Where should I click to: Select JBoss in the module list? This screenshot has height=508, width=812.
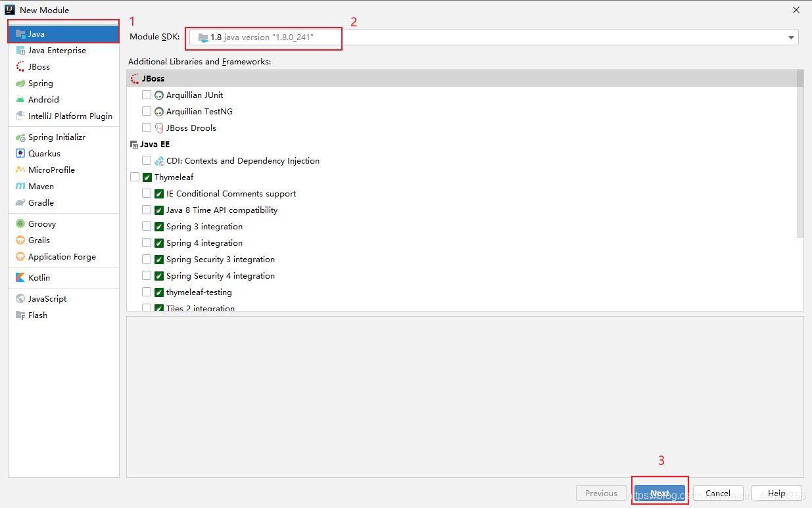tap(64, 66)
